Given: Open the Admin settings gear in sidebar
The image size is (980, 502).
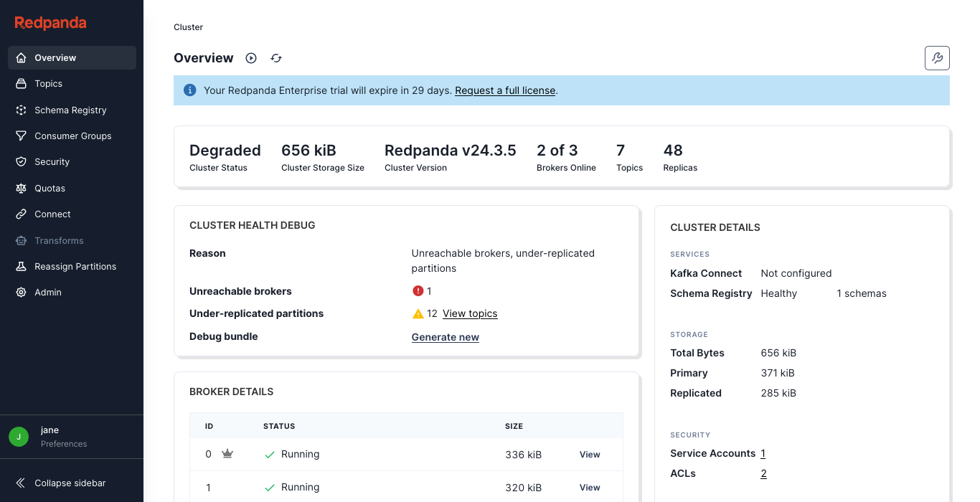Looking at the screenshot, I should click(x=22, y=292).
